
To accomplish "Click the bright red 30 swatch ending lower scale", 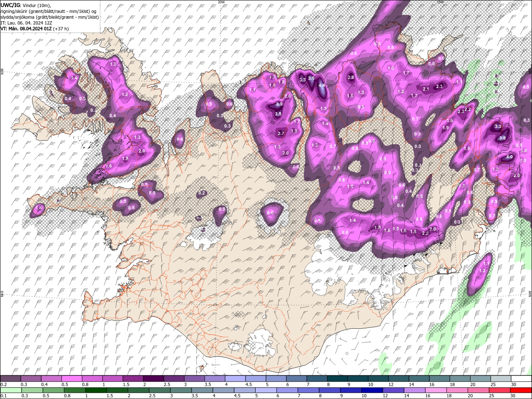I will [x=521, y=390].
